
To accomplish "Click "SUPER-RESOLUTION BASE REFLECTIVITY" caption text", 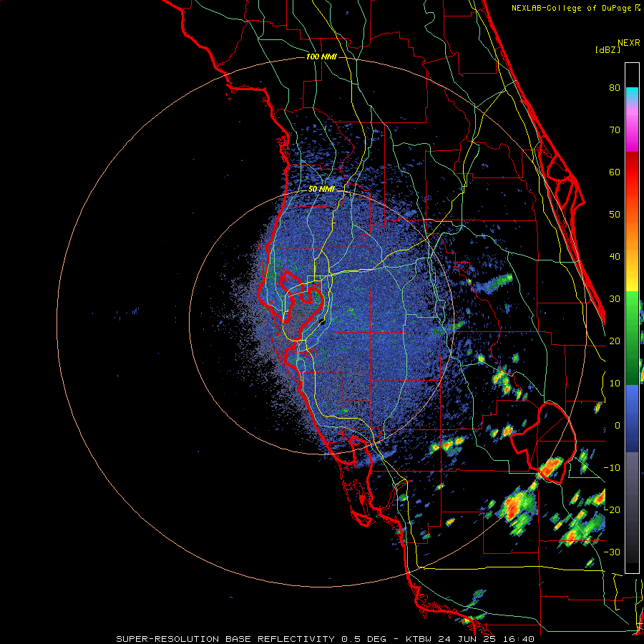I will tap(225, 639).
